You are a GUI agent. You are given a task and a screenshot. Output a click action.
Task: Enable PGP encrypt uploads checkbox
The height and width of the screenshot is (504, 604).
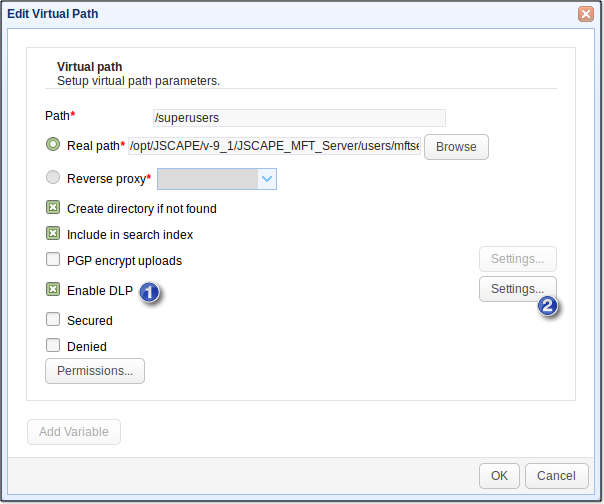[53, 260]
